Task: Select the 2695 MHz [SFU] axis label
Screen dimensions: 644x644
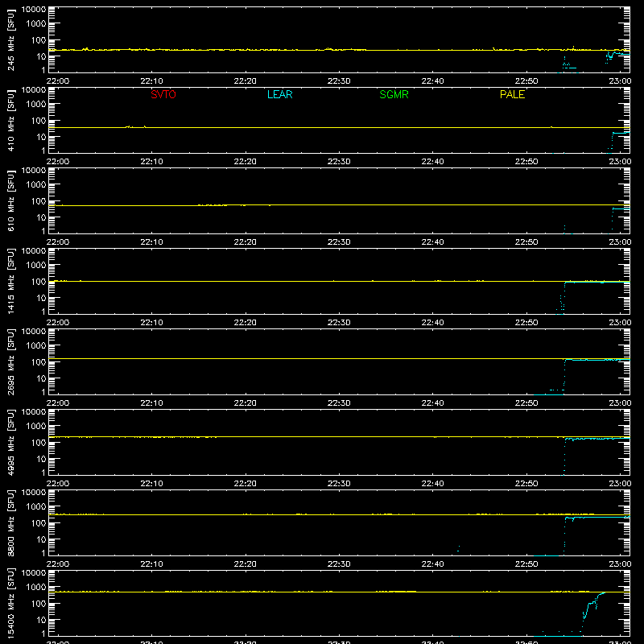Action: click(x=11, y=362)
